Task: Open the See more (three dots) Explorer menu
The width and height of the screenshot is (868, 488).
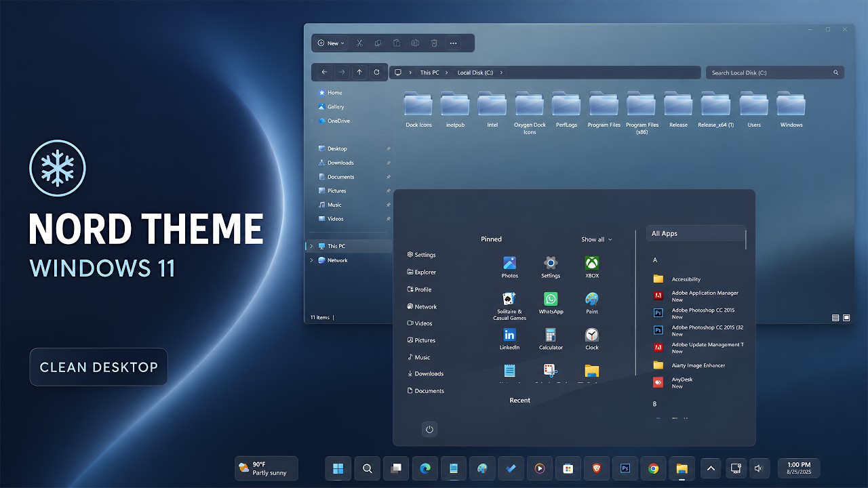Action: (453, 43)
